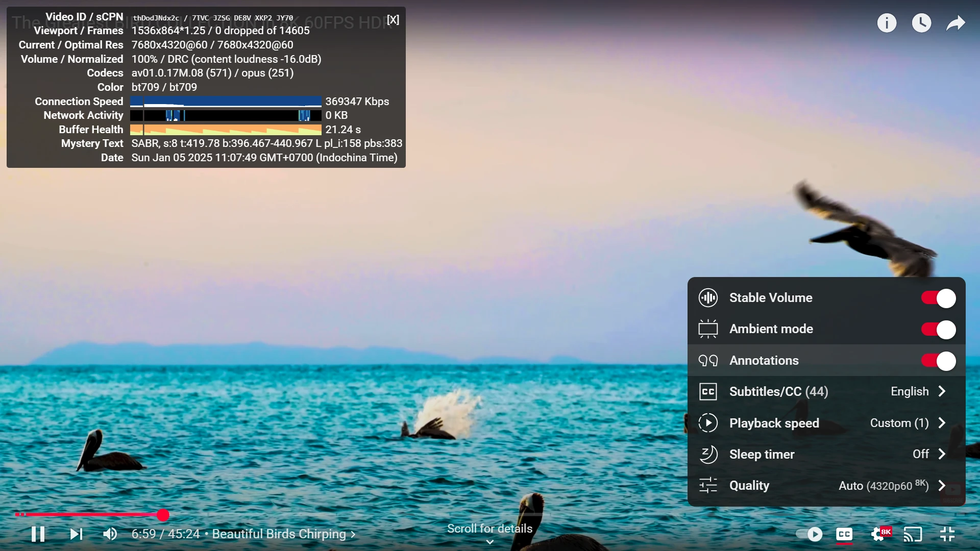Open the video info card
This screenshot has width=980, height=551.
887,23
